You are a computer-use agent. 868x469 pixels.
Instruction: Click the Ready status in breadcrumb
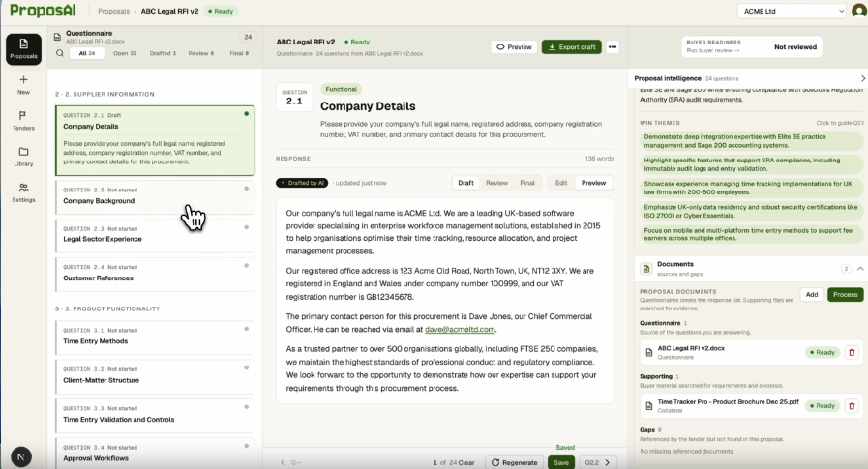tap(221, 11)
